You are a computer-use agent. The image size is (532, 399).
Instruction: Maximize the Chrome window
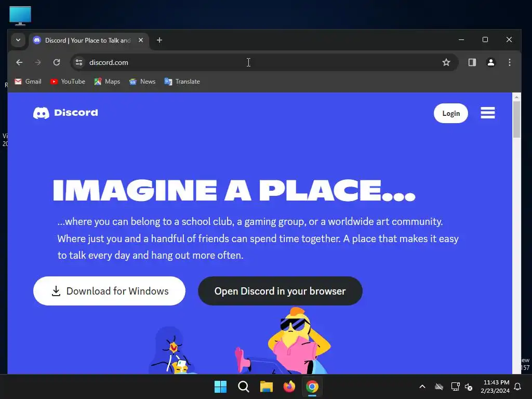pos(485,39)
